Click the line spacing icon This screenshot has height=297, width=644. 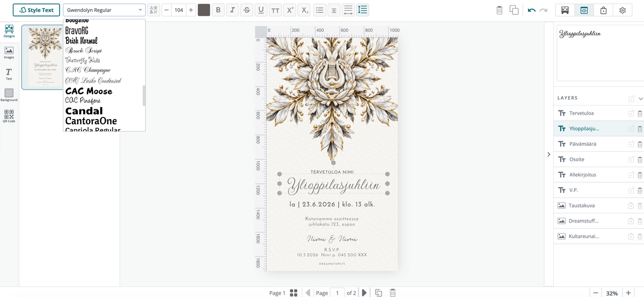click(363, 10)
